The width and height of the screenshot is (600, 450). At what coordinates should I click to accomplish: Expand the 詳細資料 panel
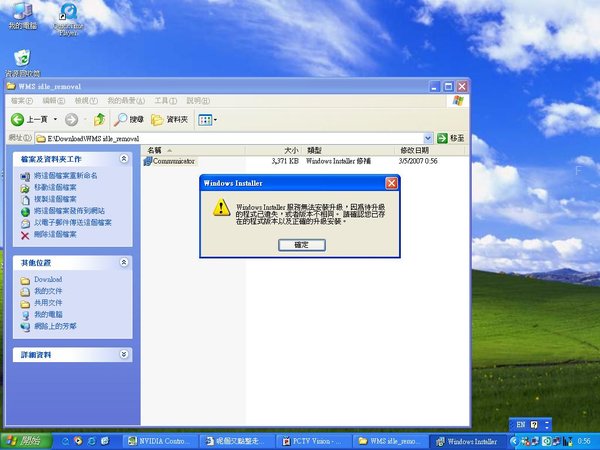click(124, 354)
